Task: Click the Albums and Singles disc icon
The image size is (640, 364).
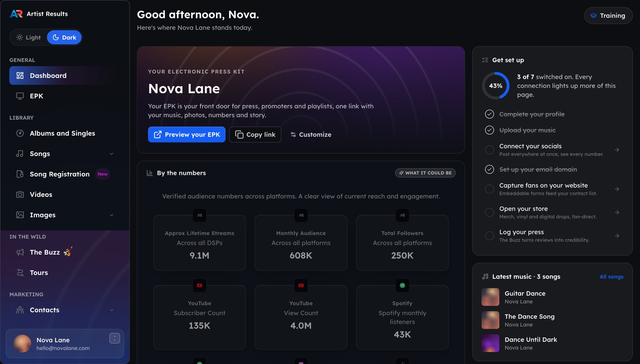Action: [20, 133]
